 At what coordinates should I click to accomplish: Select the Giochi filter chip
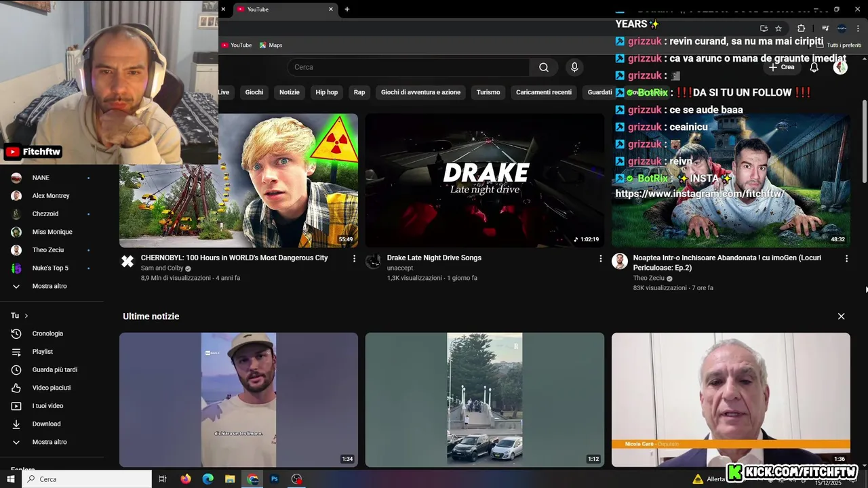click(254, 92)
